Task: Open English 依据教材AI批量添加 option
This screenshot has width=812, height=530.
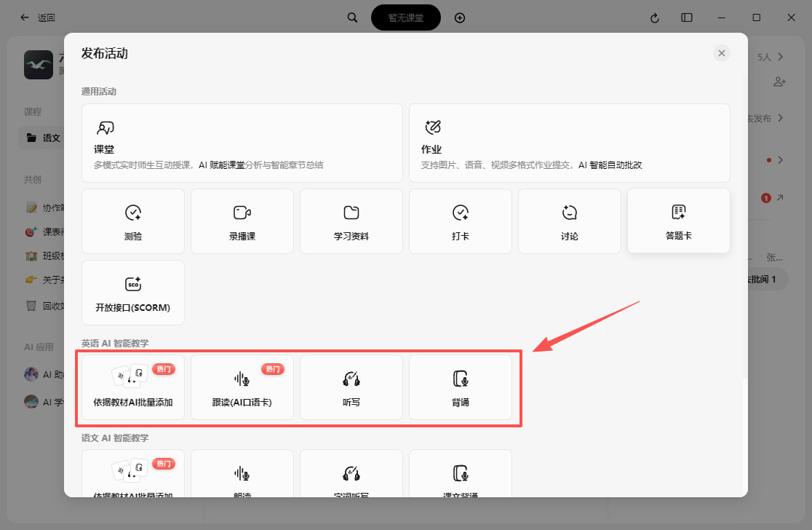Action: coord(133,387)
